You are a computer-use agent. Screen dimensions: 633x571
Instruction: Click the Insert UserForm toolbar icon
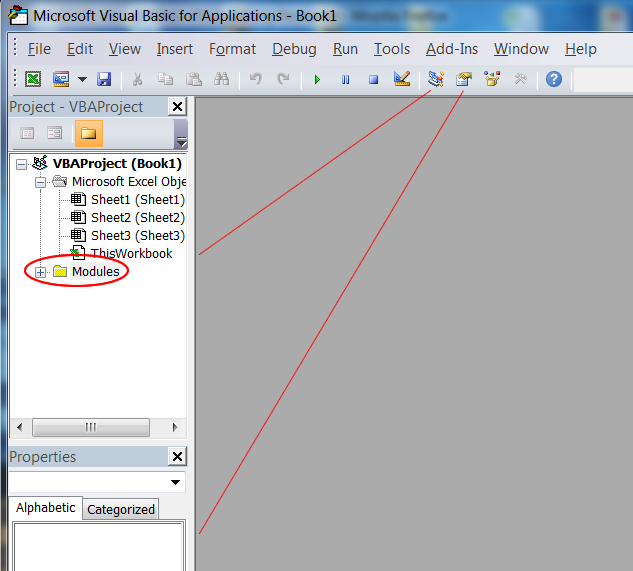click(61, 79)
